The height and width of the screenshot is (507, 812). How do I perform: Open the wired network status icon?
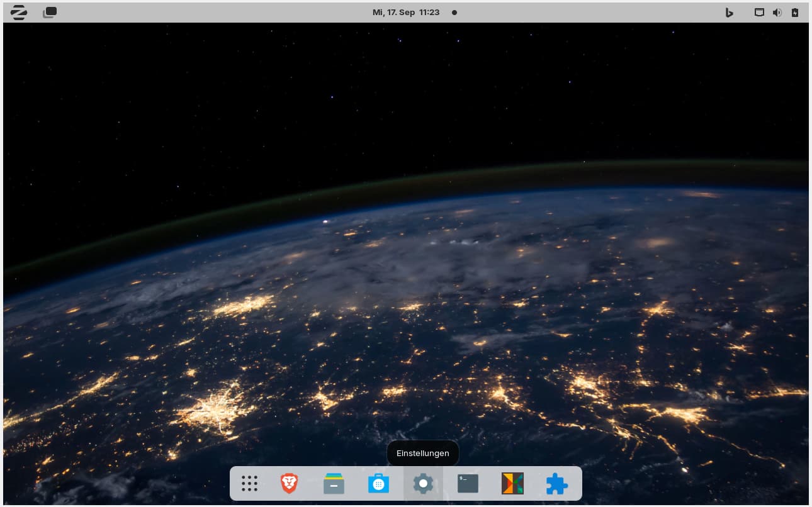pos(759,13)
